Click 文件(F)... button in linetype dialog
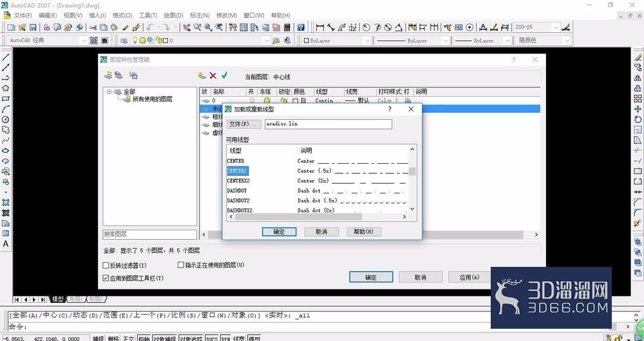 243,124
